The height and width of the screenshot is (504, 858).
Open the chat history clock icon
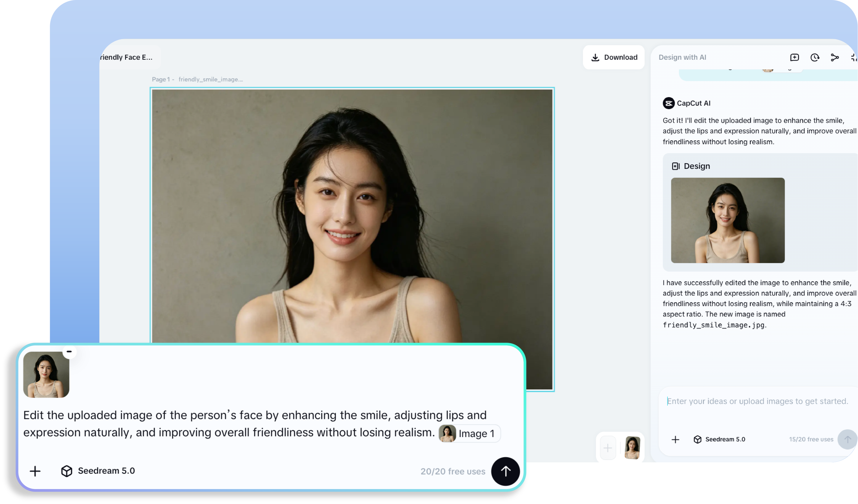coord(815,58)
